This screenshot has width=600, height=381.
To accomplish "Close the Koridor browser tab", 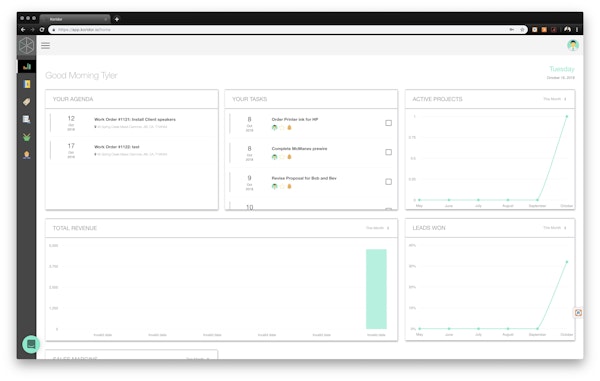I will tap(106, 19).
